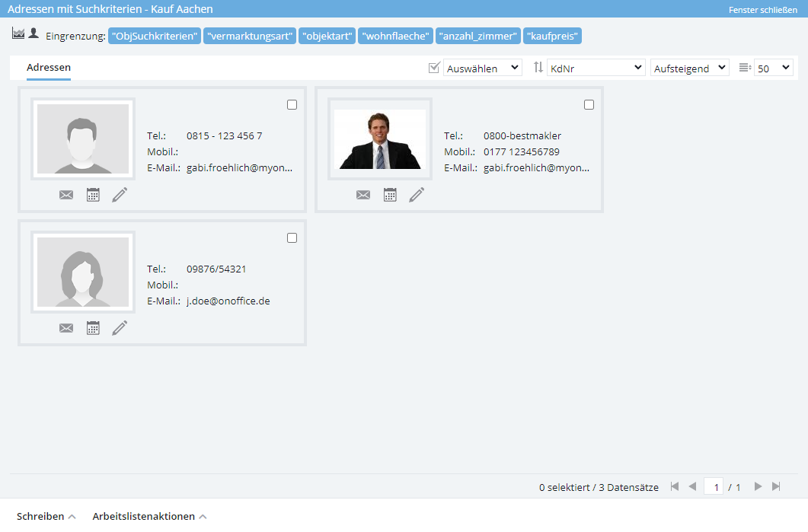
Task: Click the female silhouette avatar placeholder
Action: (x=83, y=272)
